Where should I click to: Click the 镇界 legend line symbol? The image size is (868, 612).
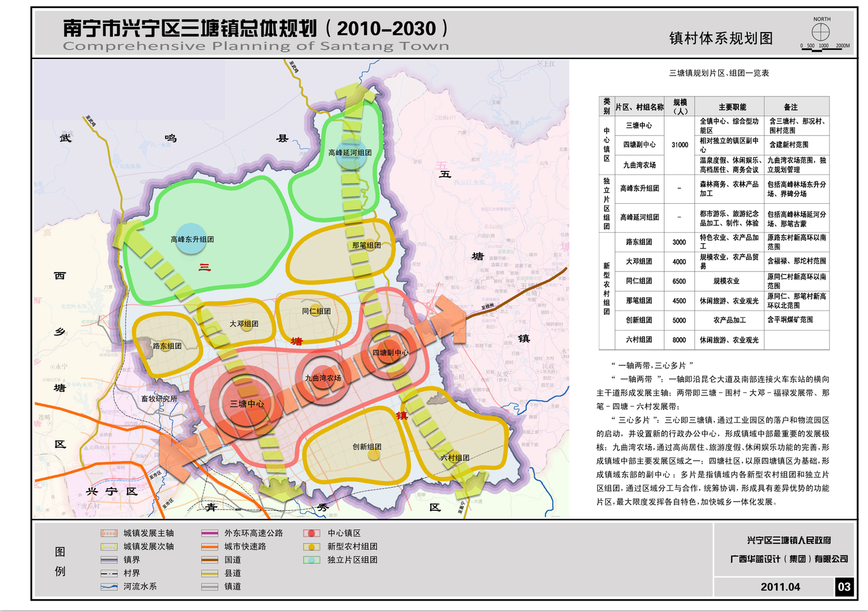pos(109,560)
